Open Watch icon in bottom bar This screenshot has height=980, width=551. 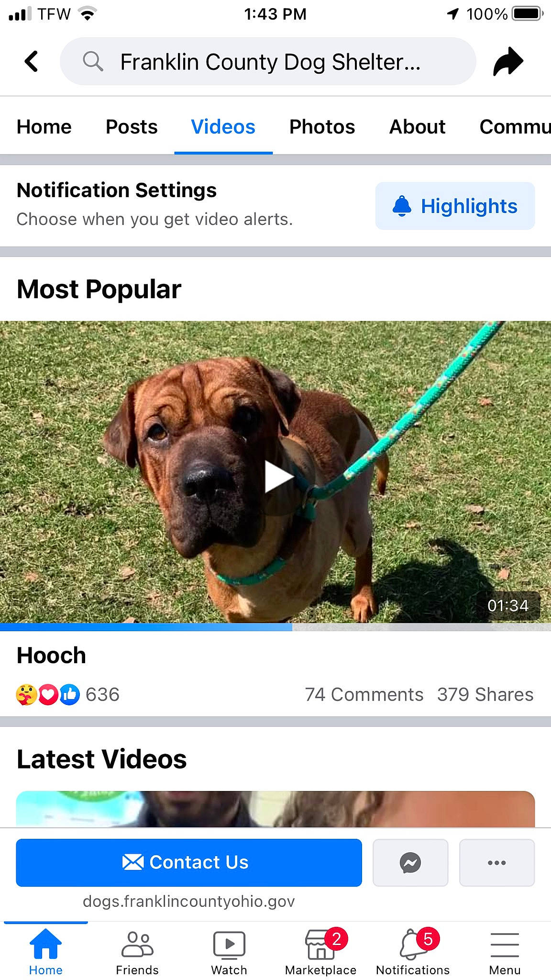tap(229, 952)
